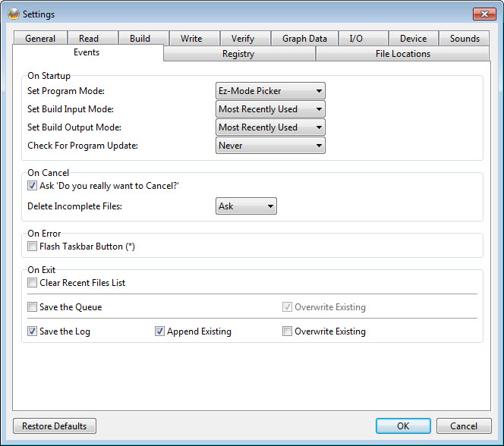Switch to the General tab
This screenshot has width=504, height=446.
point(39,39)
